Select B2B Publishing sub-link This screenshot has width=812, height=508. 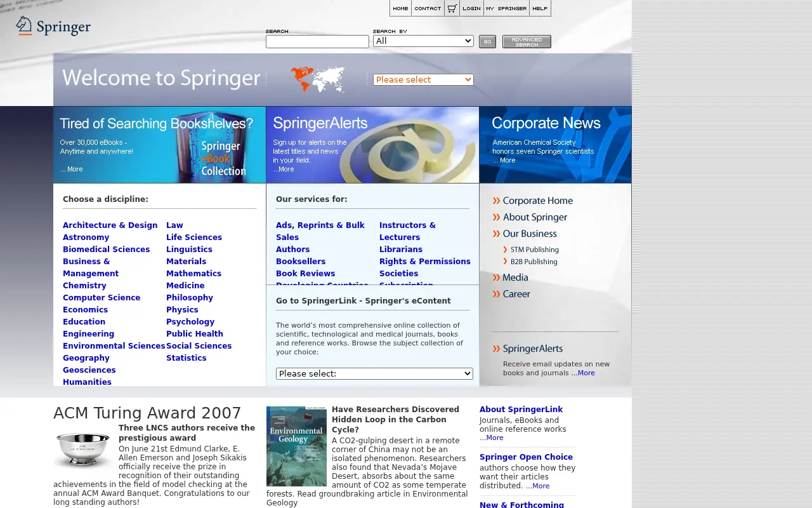pyautogui.click(x=534, y=262)
